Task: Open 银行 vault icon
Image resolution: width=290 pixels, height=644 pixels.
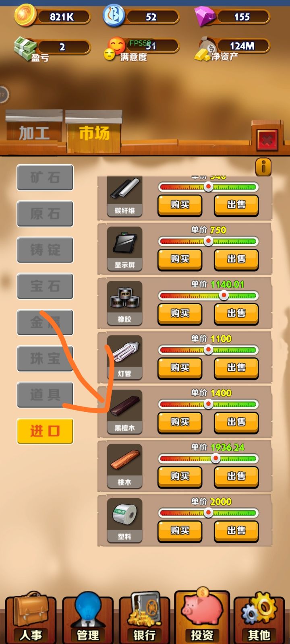Action: 144,617
